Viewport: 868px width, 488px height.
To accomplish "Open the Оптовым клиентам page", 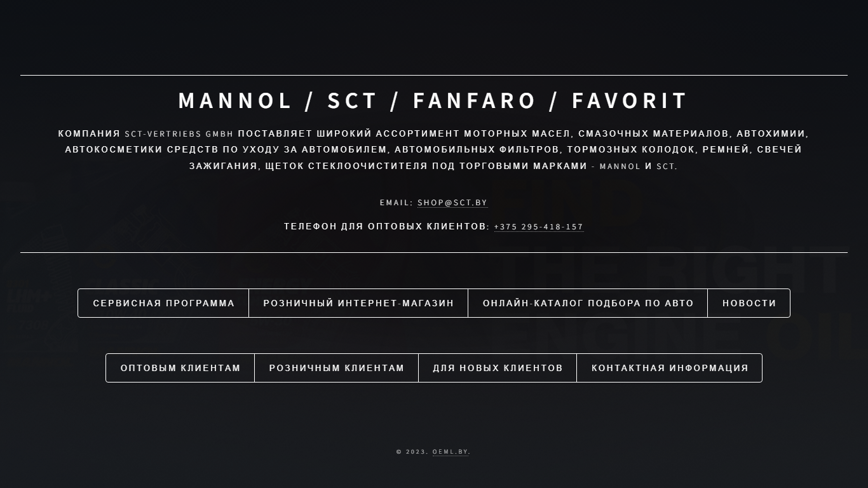I will click(180, 368).
